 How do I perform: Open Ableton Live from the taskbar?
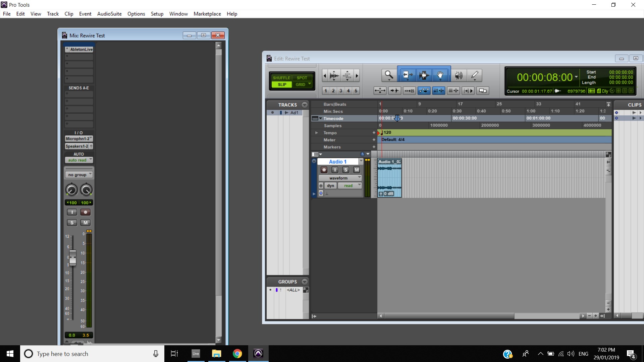click(x=196, y=354)
